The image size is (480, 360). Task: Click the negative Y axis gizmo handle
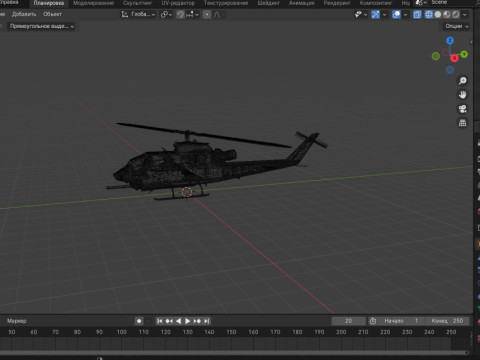tap(436, 56)
